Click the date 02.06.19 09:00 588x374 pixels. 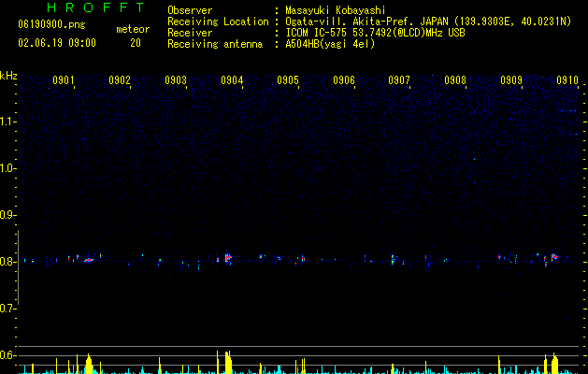click(57, 43)
